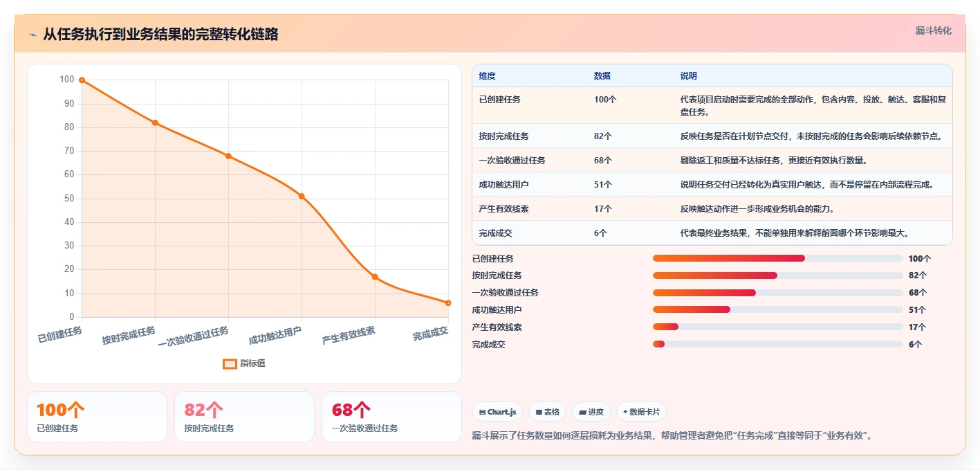Click the 68个 一次验收通过任务 data card
980x470 pixels.
click(392, 417)
